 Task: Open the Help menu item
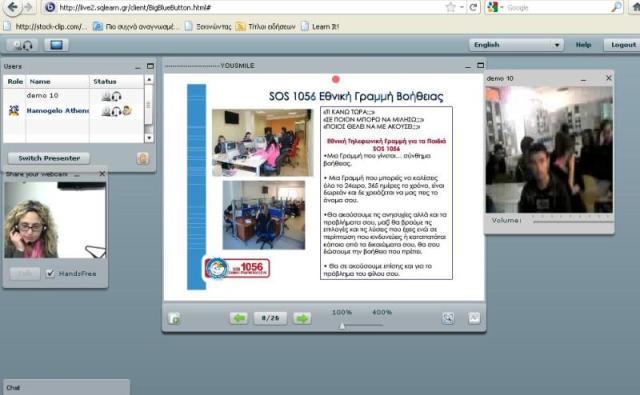pyautogui.click(x=584, y=45)
